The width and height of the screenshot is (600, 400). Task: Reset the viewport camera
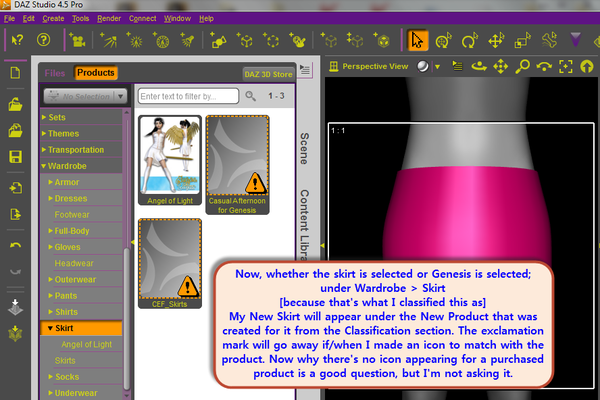click(587, 66)
